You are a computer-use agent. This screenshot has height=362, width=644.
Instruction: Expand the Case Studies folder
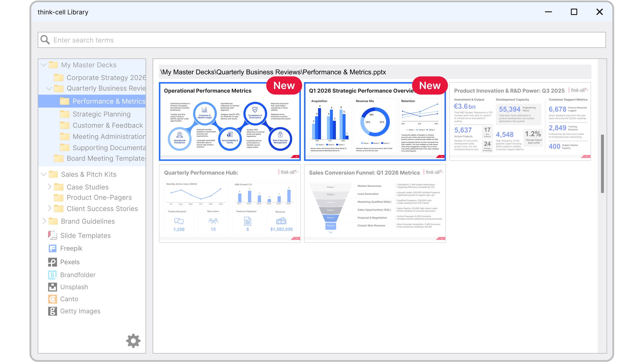point(49,187)
